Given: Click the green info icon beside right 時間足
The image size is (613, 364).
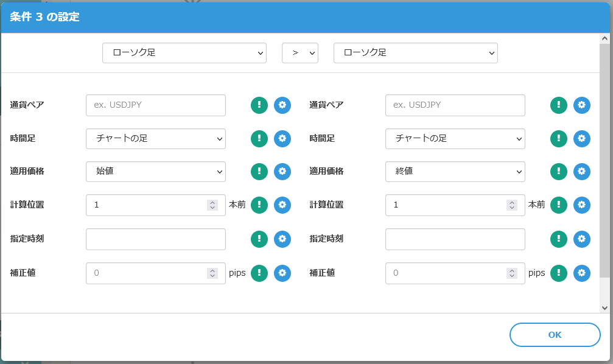Looking at the screenshot, I should 559,138.
